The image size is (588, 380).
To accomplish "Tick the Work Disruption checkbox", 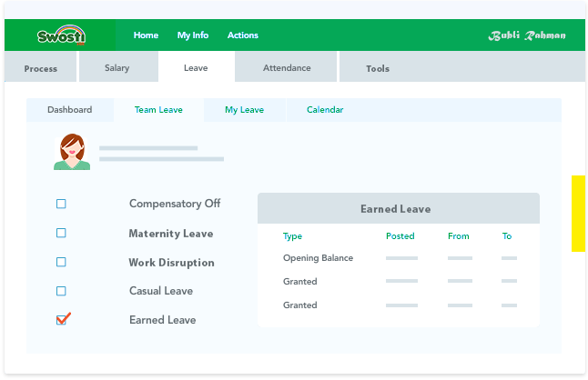I will coord(61,262).
